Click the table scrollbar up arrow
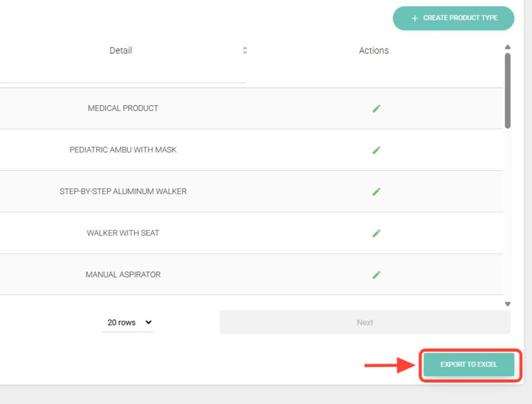 [x=508, y=47]
